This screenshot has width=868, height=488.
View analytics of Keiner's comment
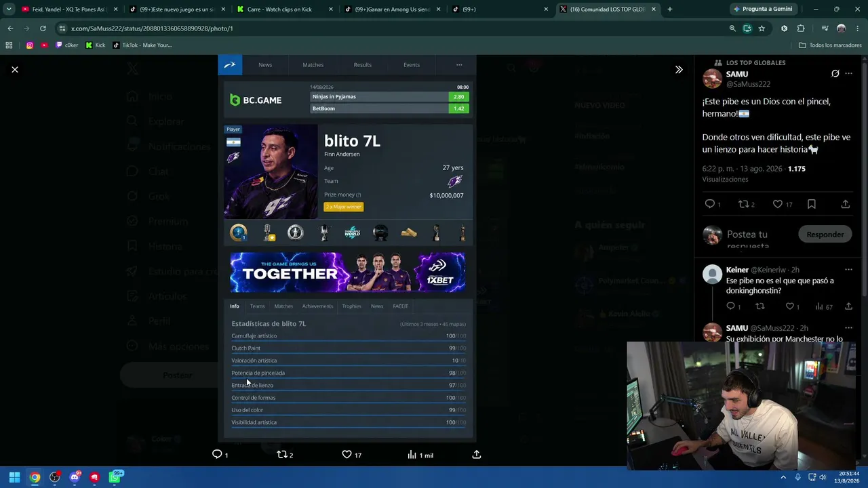pyautogui.click(x=819, y=306)
